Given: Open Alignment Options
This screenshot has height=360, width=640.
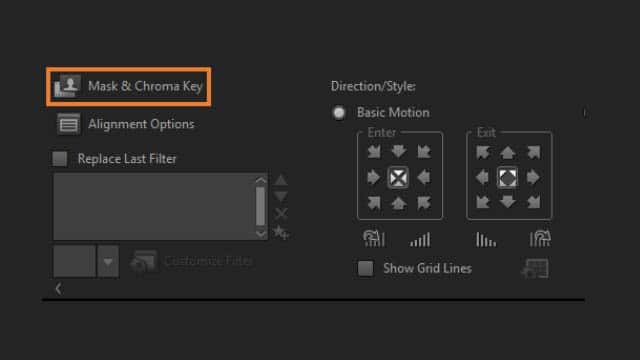Looking at the screenshot, I should (x=126, y=124).
